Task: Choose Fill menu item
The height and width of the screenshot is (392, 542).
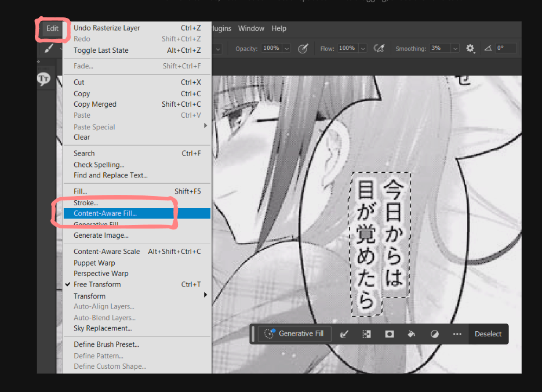Action: [137, 191]
